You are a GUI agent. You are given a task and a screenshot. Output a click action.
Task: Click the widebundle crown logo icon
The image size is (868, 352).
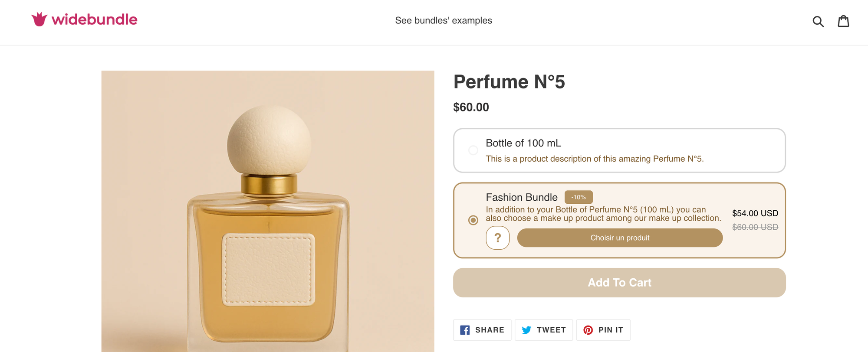pos(39,20)
